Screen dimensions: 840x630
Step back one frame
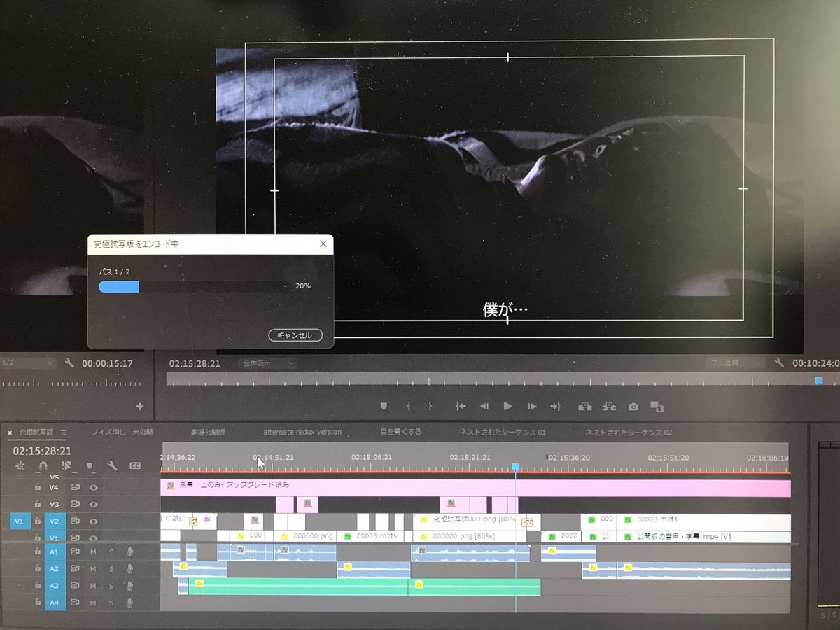tap(484, 406)
